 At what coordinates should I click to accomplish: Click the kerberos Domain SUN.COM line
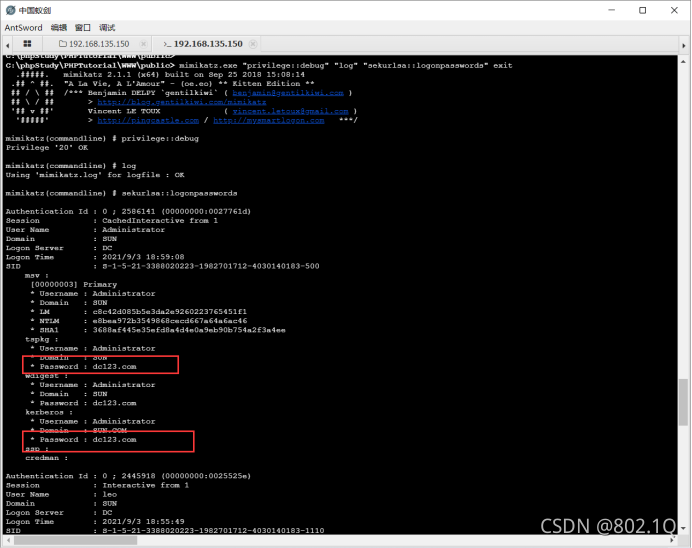tap(79, 430)
